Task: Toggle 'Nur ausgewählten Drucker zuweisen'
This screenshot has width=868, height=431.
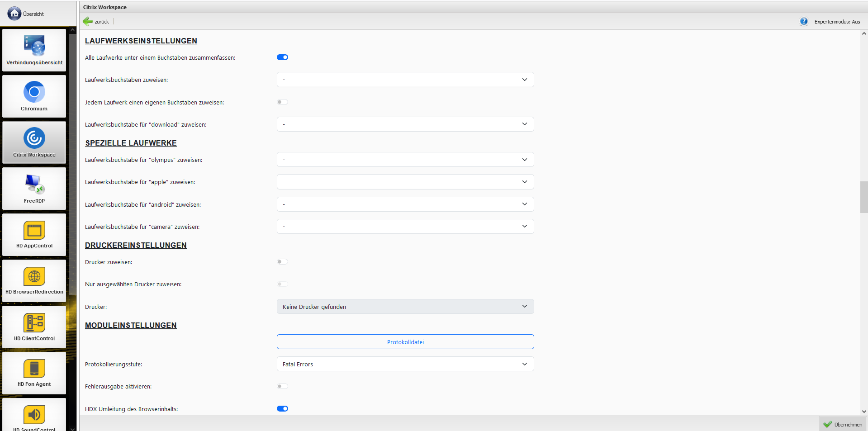Action: coord(282,284)
